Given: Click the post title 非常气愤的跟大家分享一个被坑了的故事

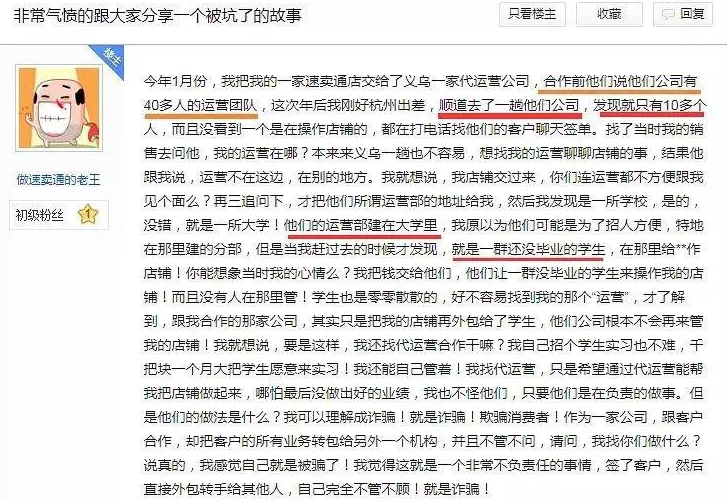Looking at the screenshot, I should click(x=158, y=16).
